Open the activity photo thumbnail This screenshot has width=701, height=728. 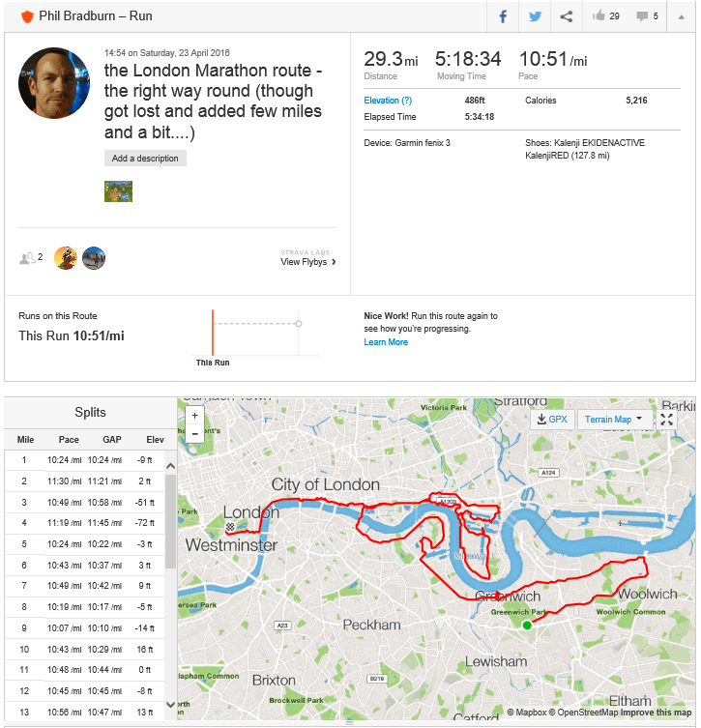[118, 191]
